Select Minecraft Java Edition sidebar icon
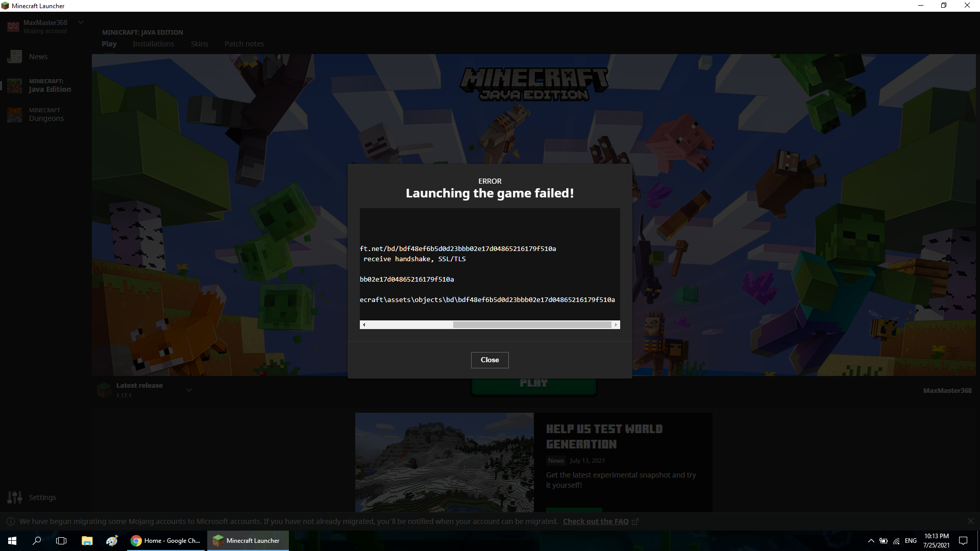This screenshot has height=551, width=980. [x=15, y=86]
